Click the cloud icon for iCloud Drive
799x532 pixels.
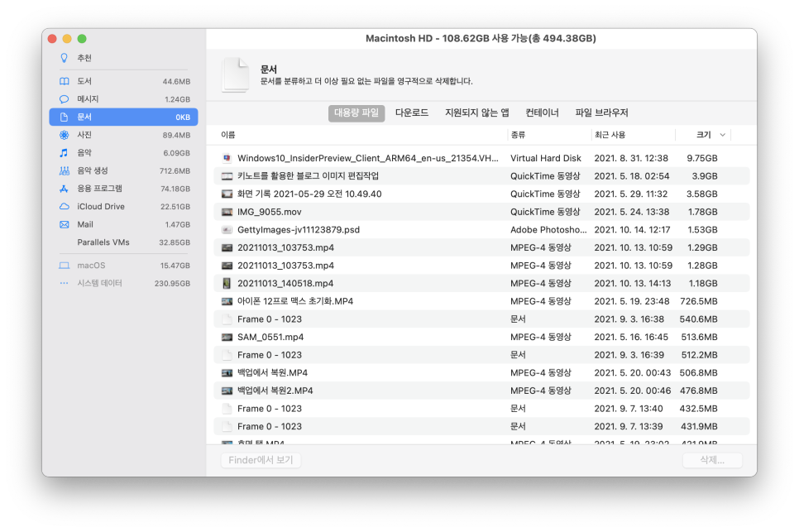point(65,206)
